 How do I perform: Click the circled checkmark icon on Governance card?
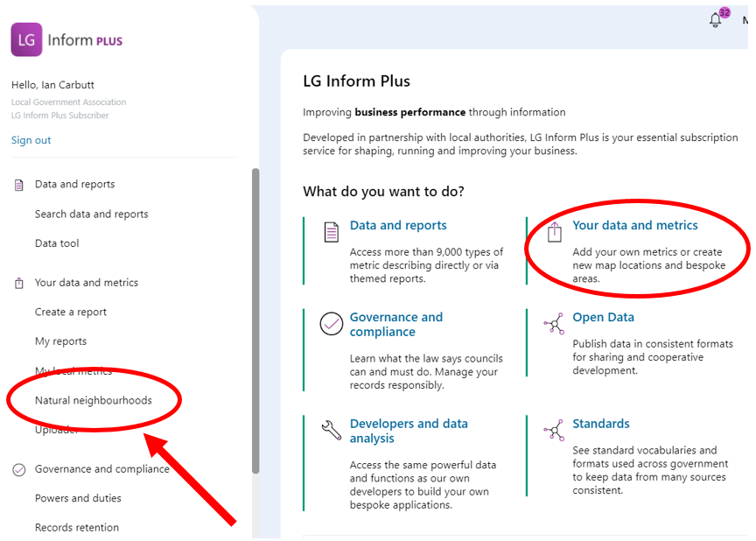pos(332,324)
